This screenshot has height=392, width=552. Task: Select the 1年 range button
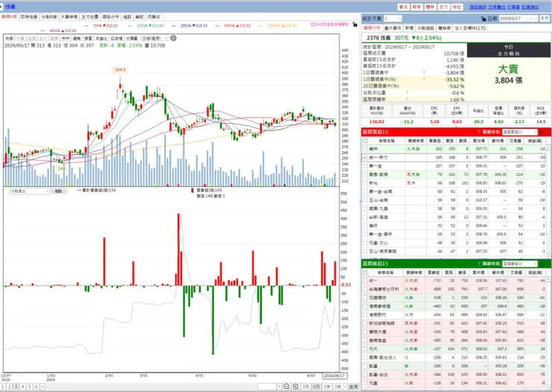327,386
